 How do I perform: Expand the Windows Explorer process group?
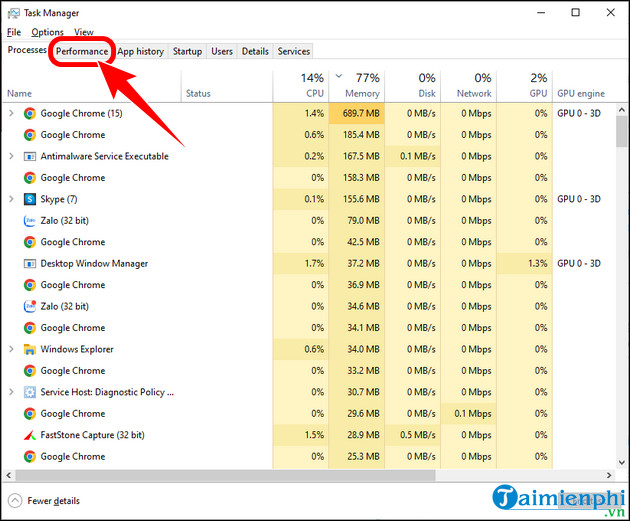coord(11,349)
